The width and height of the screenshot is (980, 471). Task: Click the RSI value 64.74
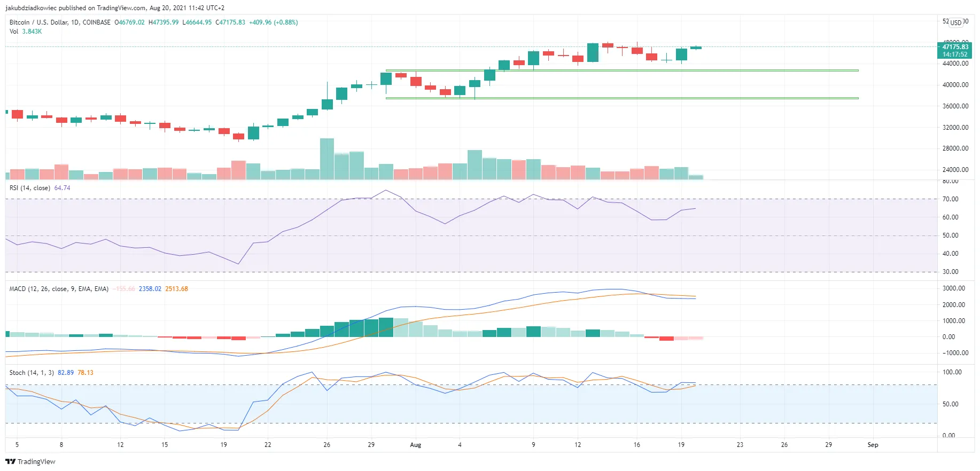click(62, 188)
